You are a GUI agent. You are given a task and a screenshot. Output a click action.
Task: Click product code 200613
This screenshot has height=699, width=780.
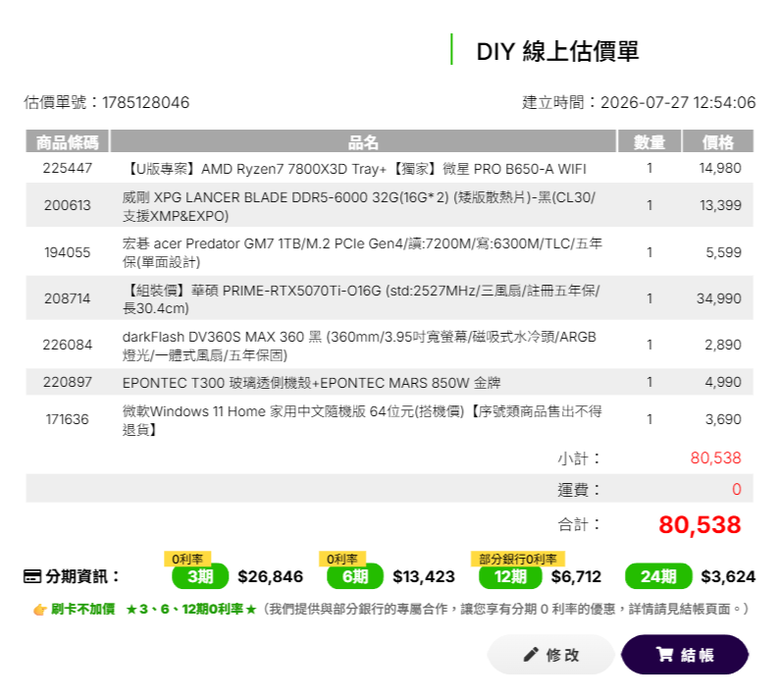point(67,205)
